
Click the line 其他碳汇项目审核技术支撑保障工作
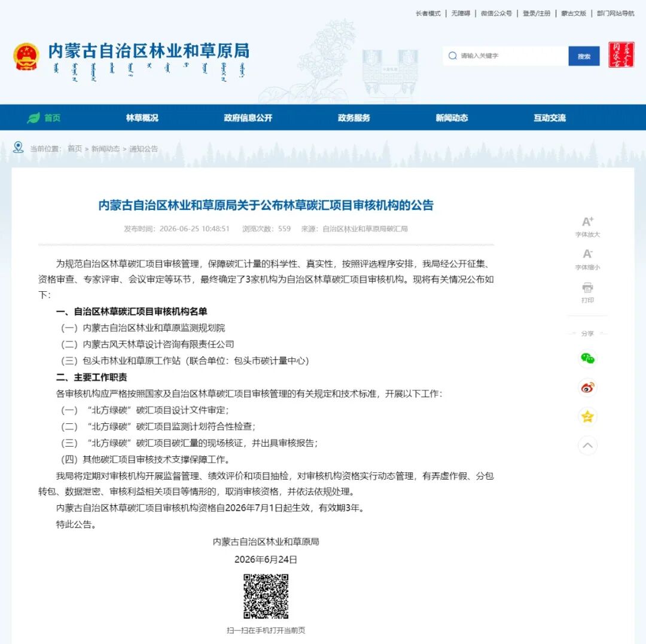156,459
